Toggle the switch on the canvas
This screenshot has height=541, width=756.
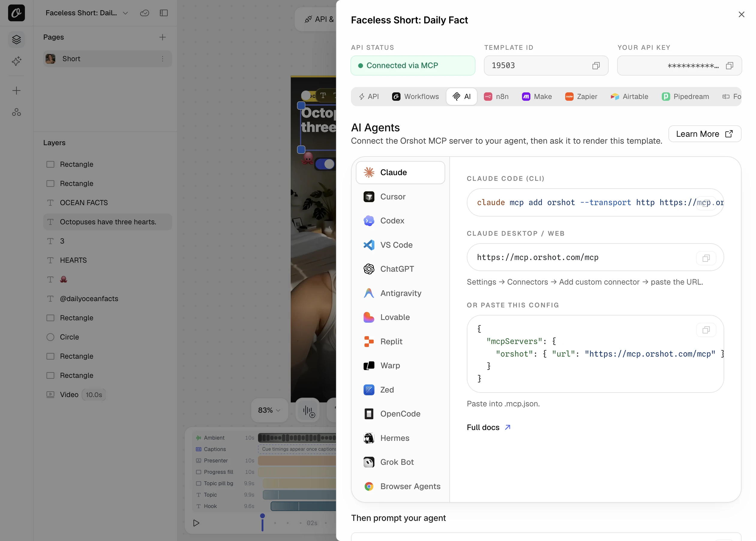point(325,164)
